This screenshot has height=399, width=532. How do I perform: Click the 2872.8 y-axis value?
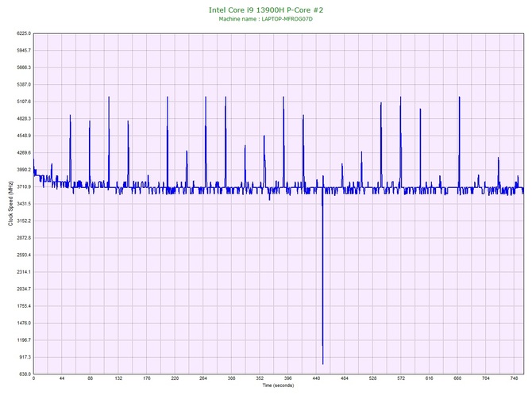pyautogui.click(x=24, y=238)
